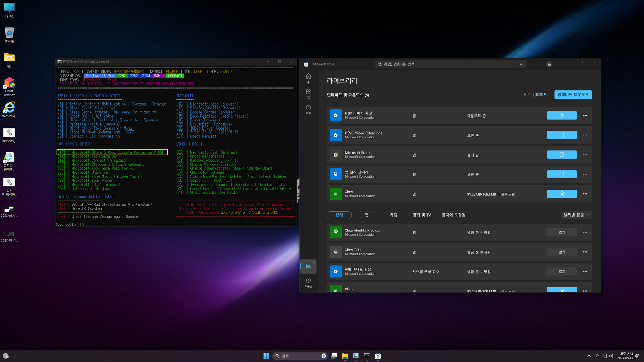Open the terminal window icon on taskbar
The height and width of the screenshot is (362, 644).
click(367, 356)
